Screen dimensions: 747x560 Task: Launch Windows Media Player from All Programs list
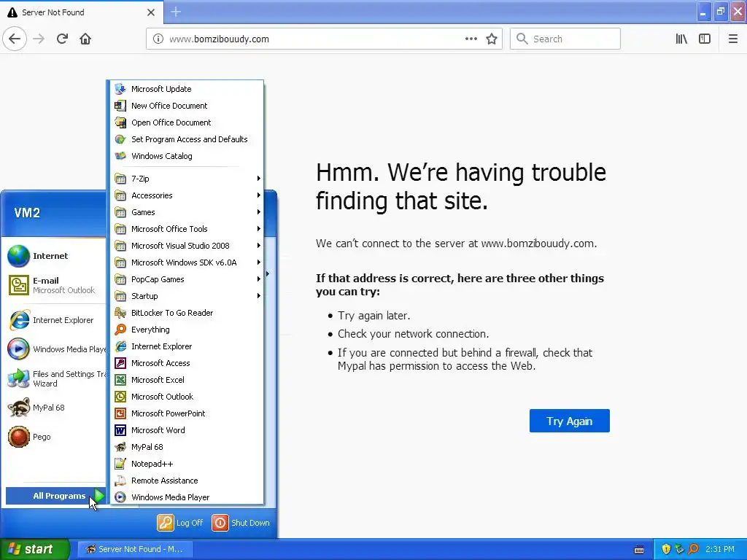pos(187,497)
